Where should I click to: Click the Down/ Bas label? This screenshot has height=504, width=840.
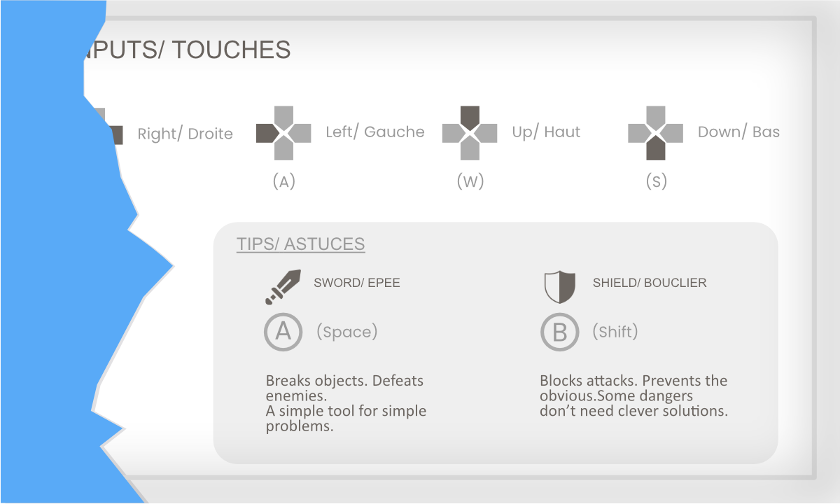coord(738,132)
